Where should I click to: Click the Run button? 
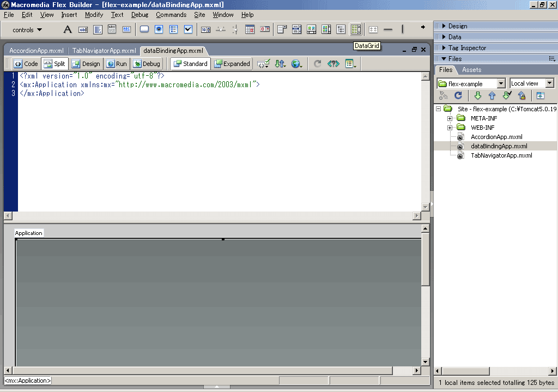(117, 64)
